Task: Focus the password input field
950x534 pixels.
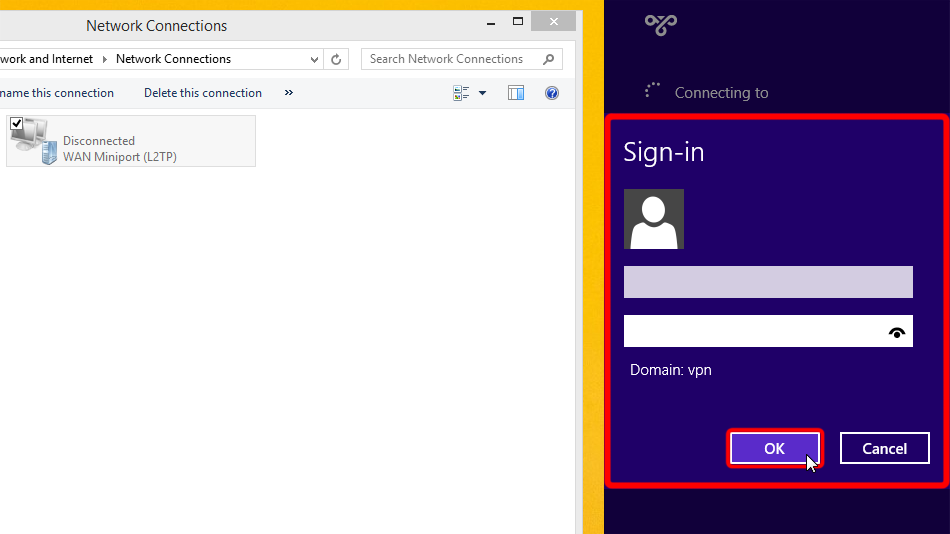Action: tap(752, 332)
